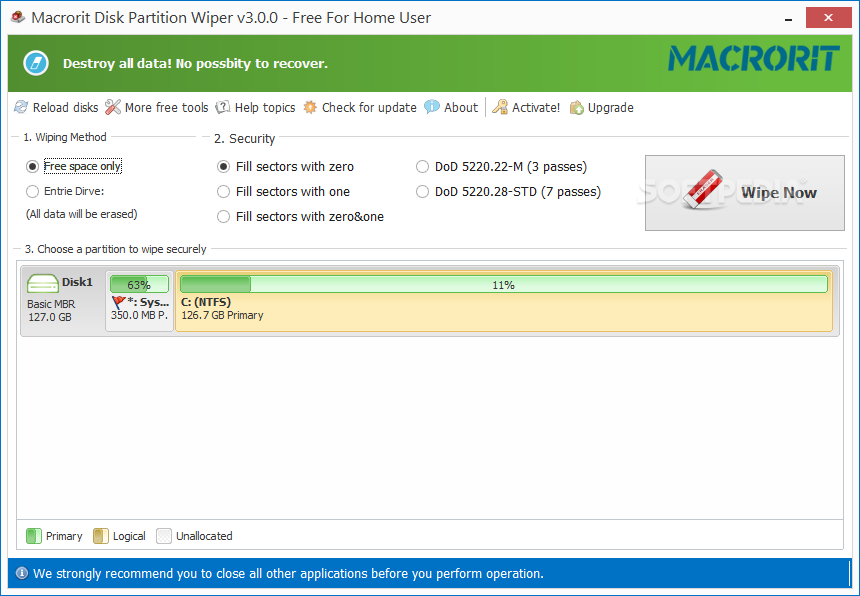Click the More free tools wrench icon
Image resolution: width=860 pixels, height=596 pixels.
[x=113, y=107]
